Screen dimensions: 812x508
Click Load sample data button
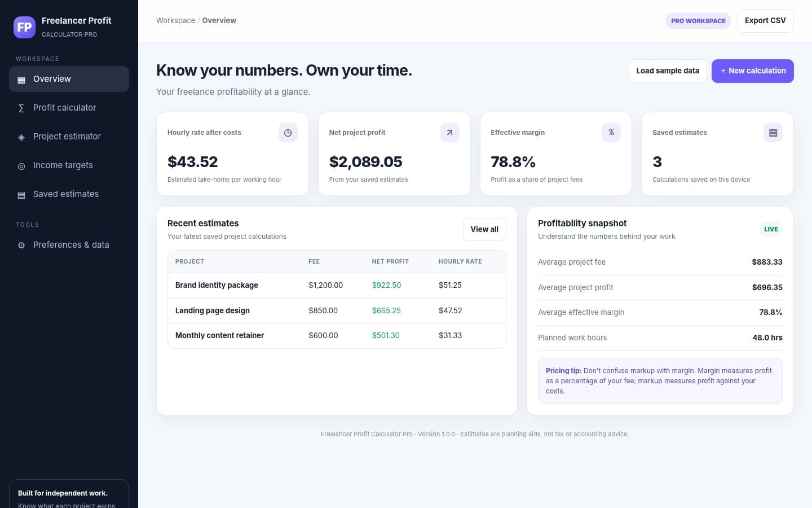tap(668, 71)
